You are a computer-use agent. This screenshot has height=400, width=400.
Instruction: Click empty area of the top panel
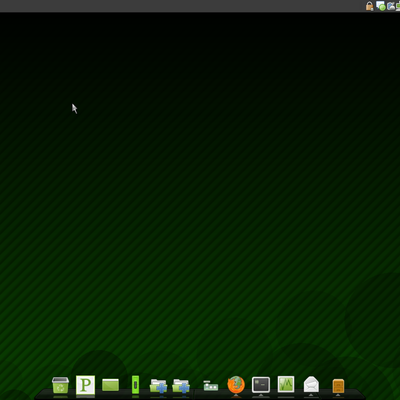coord(180,6)
